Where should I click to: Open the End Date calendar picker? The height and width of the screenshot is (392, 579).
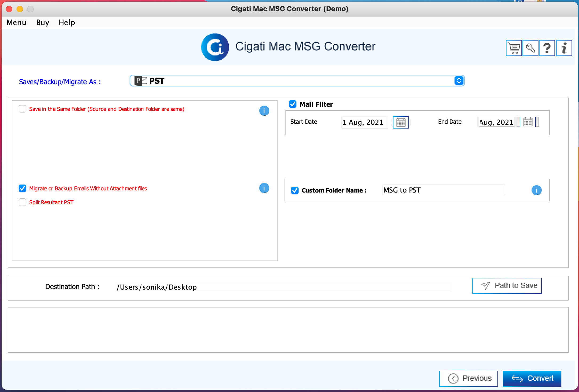coord(528,122)
